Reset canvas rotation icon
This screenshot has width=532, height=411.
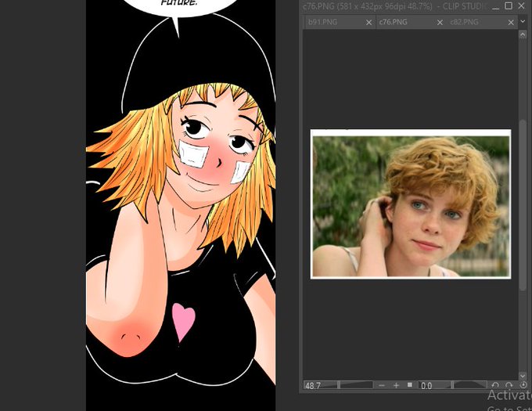click(x=523, y=385)
